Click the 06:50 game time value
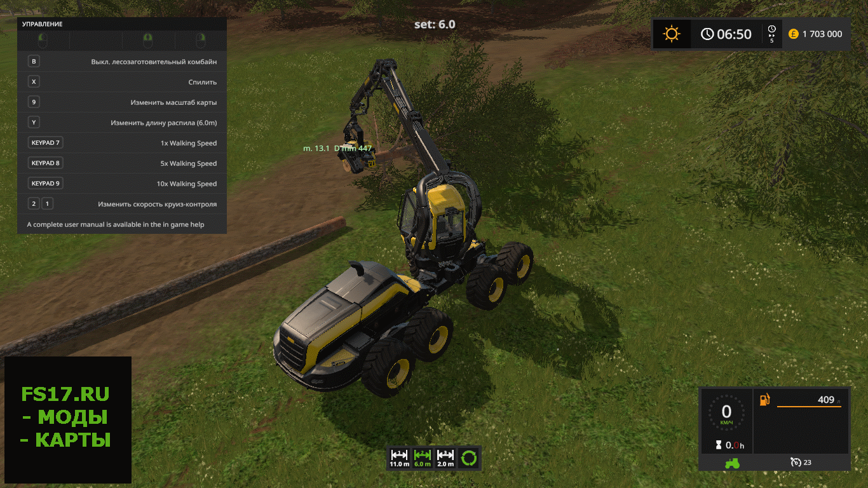 point(734,34)
